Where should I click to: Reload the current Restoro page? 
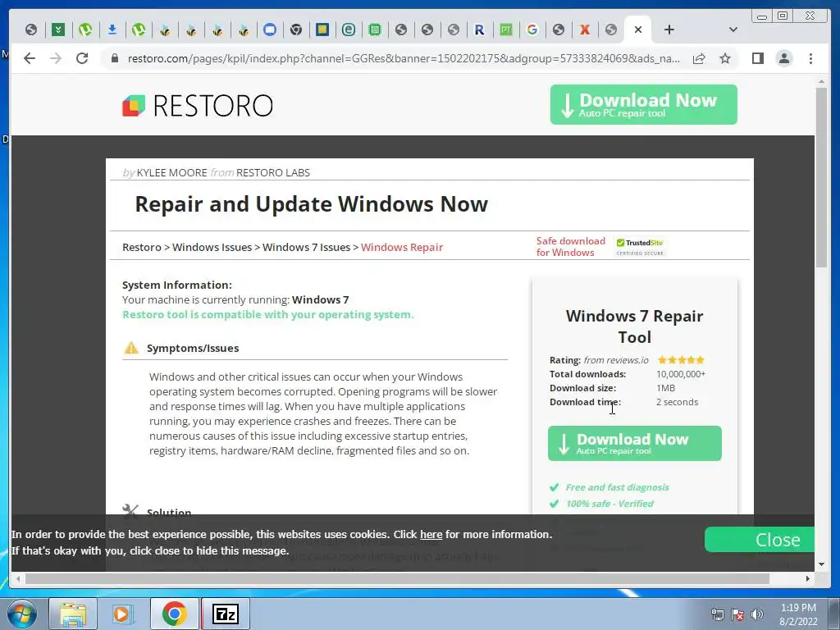pyautogui.click(x=82, y=58)
